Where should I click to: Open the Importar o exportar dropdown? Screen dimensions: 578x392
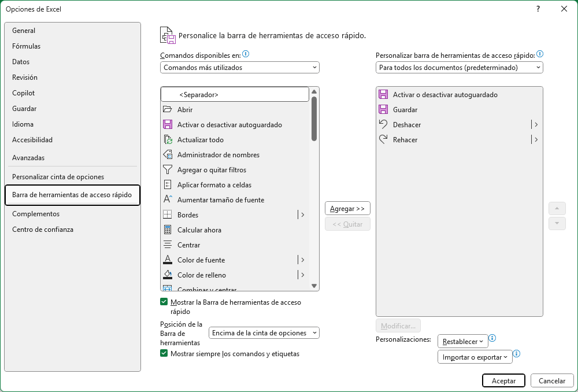(475, 357)
